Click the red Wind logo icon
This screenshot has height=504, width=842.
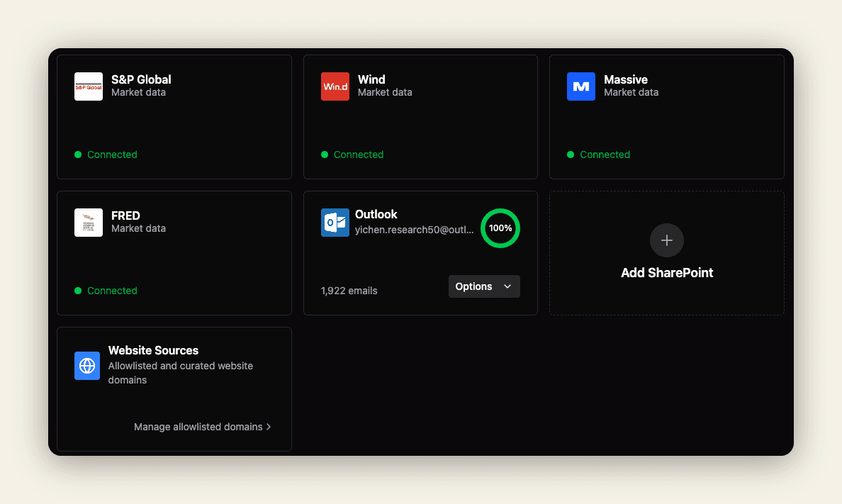pos(335,86)
